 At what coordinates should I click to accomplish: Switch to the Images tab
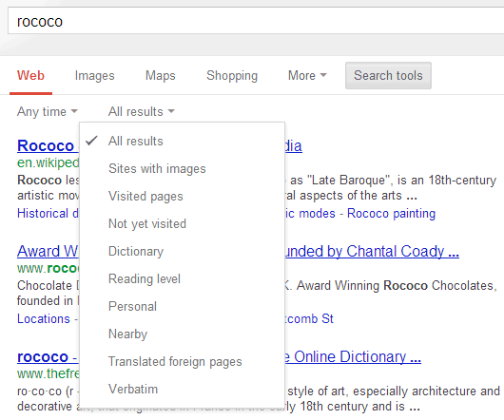pos(94,76)
